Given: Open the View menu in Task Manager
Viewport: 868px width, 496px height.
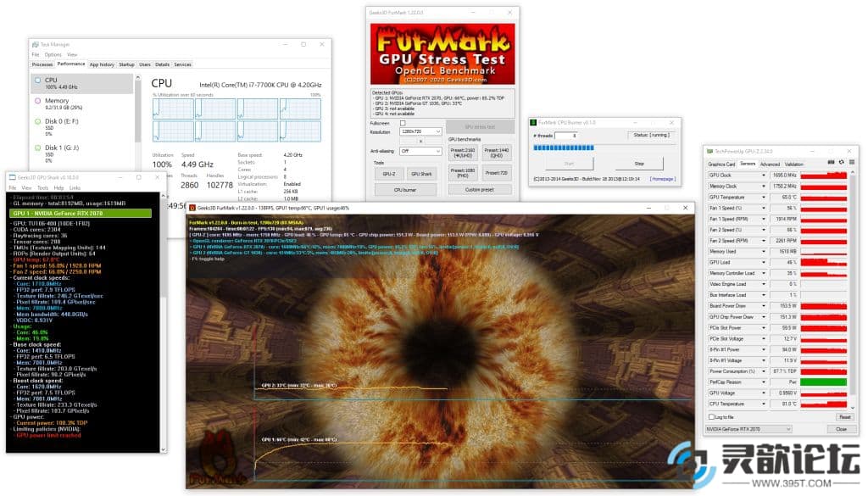Looking at the screenshot, I should tap(72, 55).
